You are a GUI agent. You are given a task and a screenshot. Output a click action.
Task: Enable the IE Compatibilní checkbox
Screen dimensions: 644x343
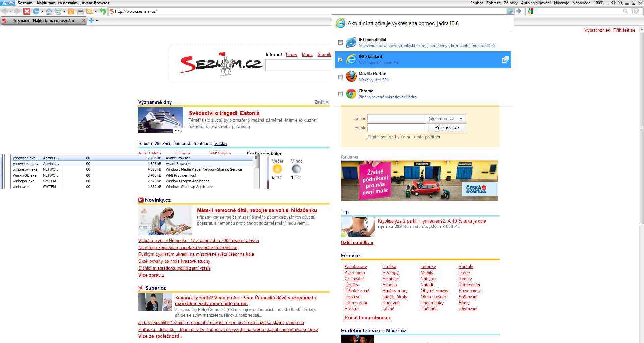(340, 43)
